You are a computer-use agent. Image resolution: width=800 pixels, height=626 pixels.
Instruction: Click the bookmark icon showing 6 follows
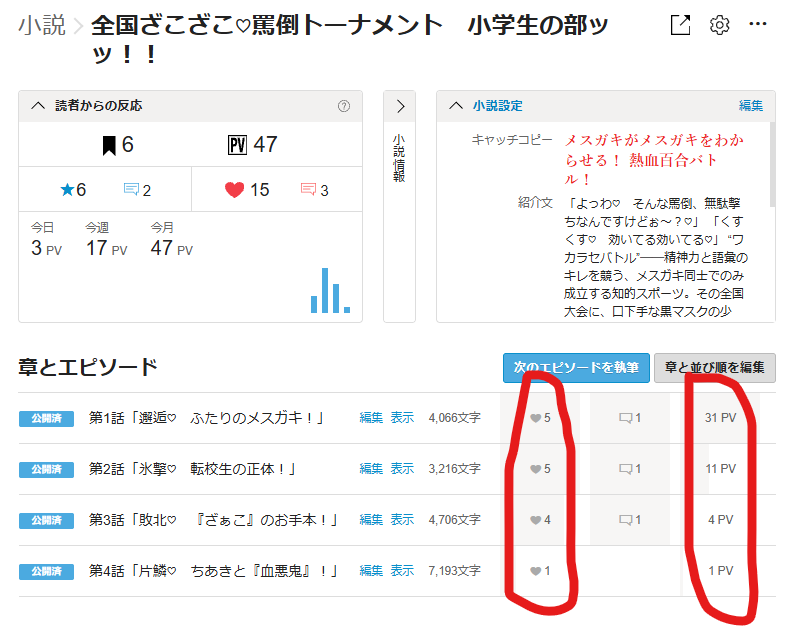click(109, 145)
